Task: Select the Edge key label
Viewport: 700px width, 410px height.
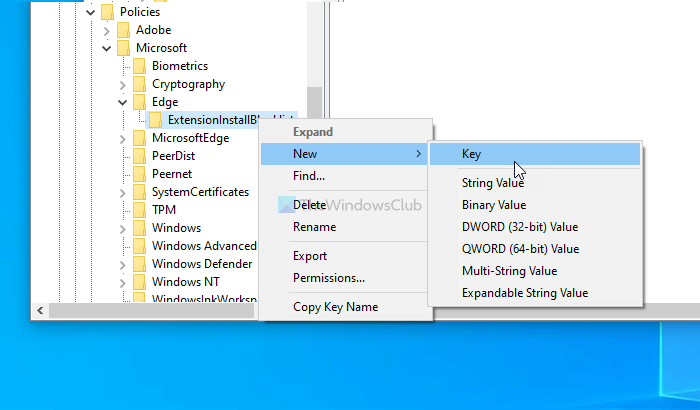Action: 165,102
